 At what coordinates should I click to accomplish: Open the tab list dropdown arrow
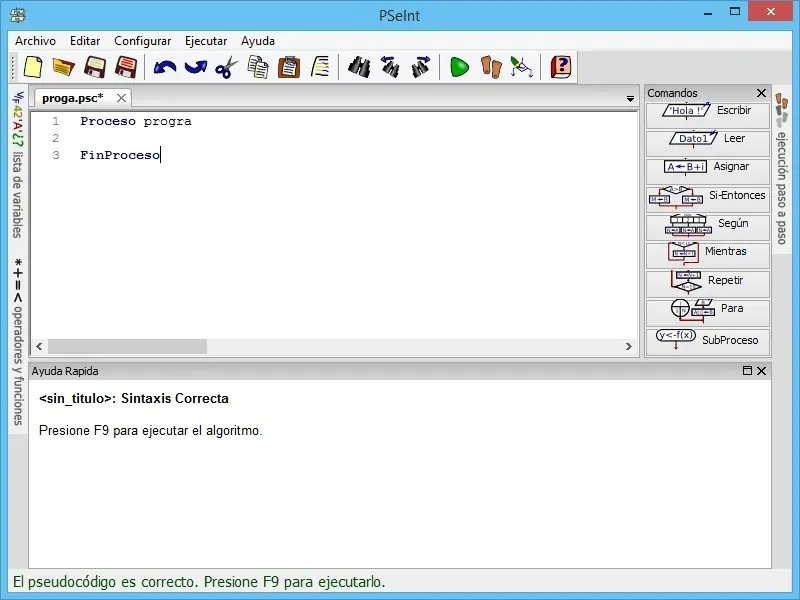(631, 98)
